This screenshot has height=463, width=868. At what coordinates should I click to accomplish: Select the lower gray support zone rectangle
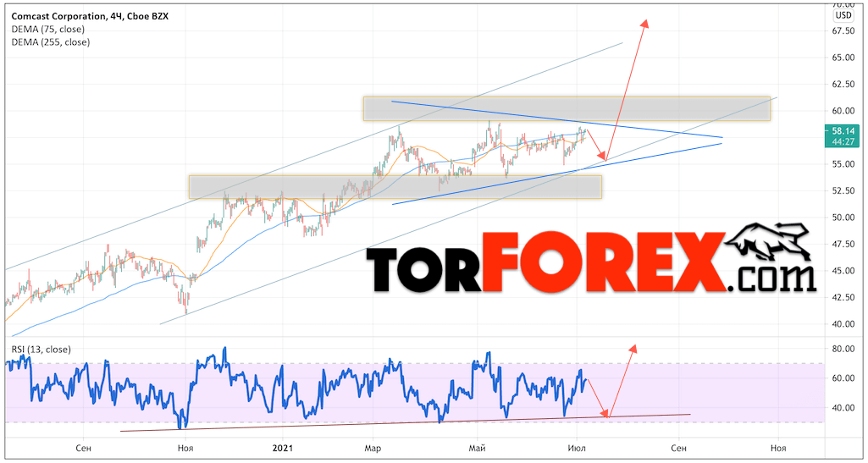(x=395, y=188)
